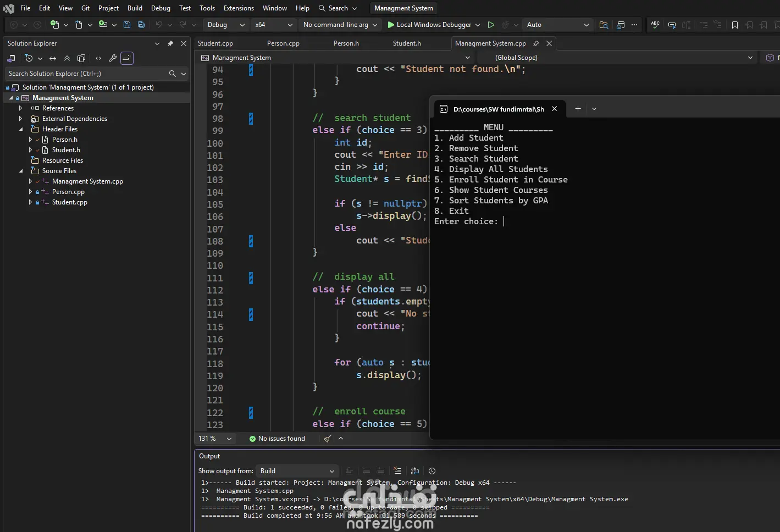Switch to Student.h tab

coord(407,43)
